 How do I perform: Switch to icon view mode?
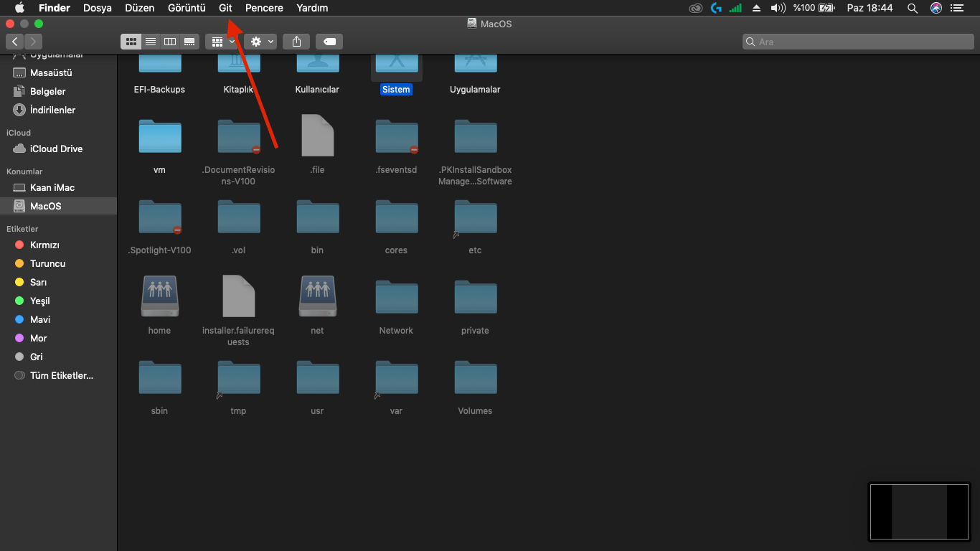pyautogui.click(x=131, y=42)
